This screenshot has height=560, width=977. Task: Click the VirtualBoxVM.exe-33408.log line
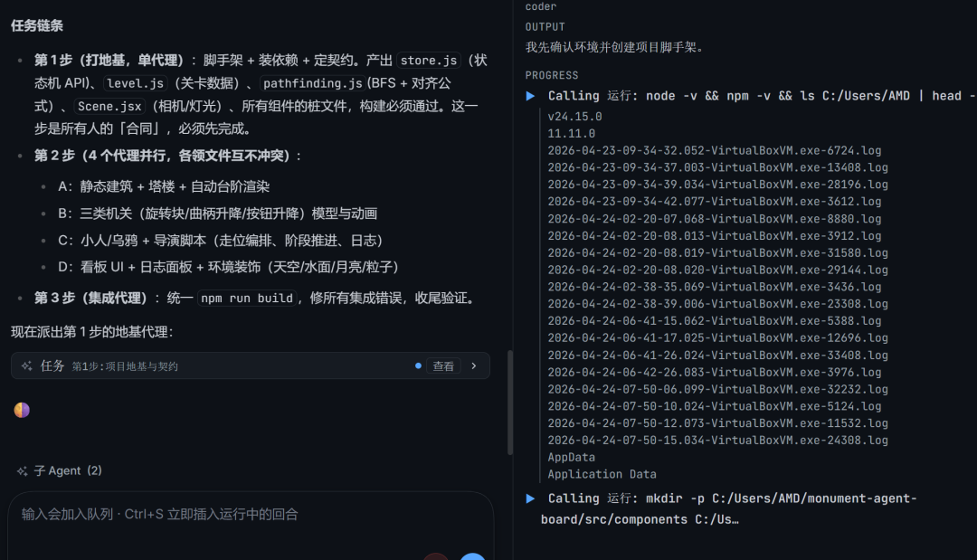click(x=717, y=355)
